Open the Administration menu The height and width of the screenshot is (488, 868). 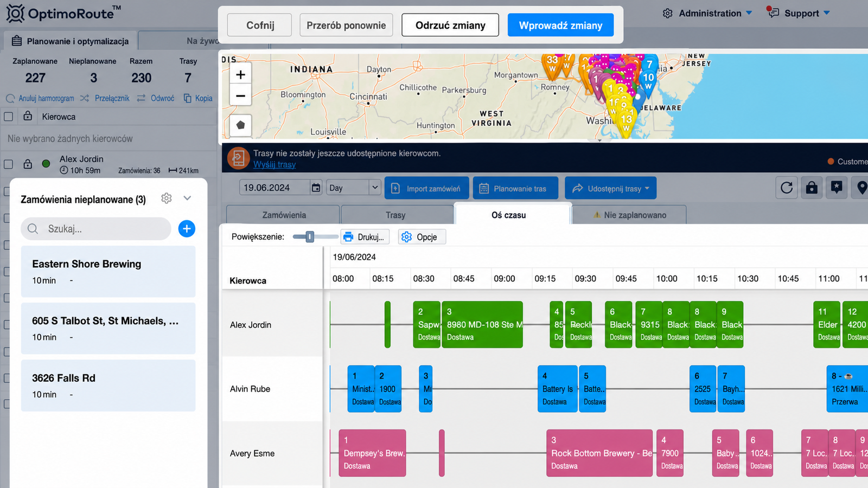pos(707,13)
